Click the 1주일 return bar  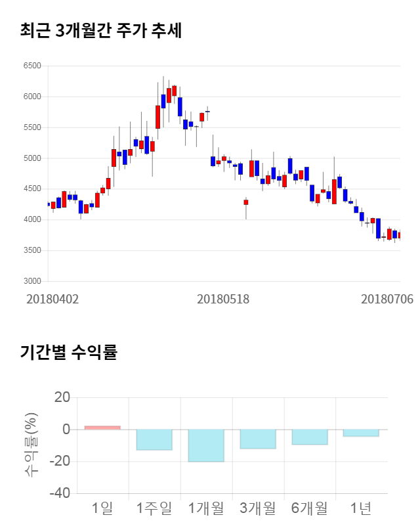click(154, 439)
